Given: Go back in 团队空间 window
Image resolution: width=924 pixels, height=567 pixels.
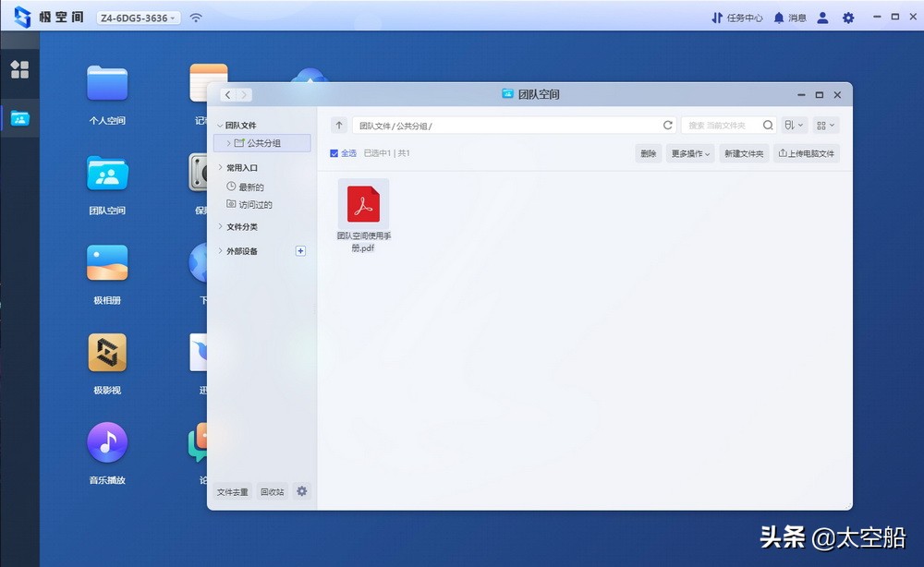Looking at the screenshot, I should 228,95.
